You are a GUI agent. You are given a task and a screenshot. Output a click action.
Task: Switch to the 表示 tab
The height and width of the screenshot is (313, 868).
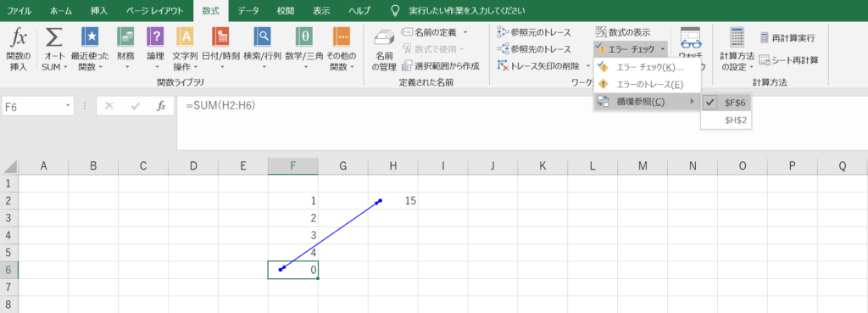(321, 10)
